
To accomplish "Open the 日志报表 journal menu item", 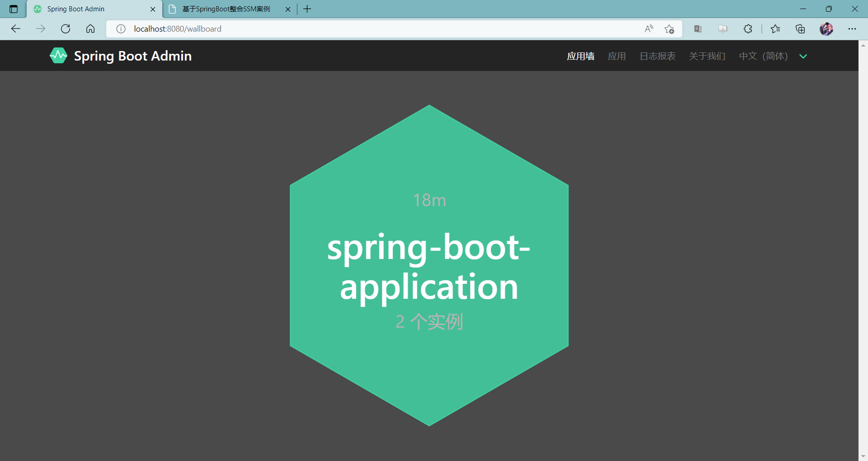I will tap(657, 56).
